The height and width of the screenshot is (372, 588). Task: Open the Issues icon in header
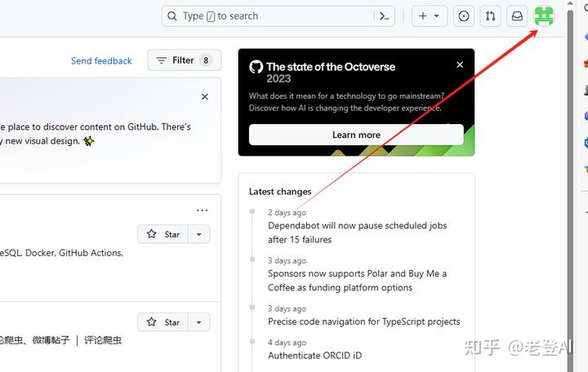464,16
